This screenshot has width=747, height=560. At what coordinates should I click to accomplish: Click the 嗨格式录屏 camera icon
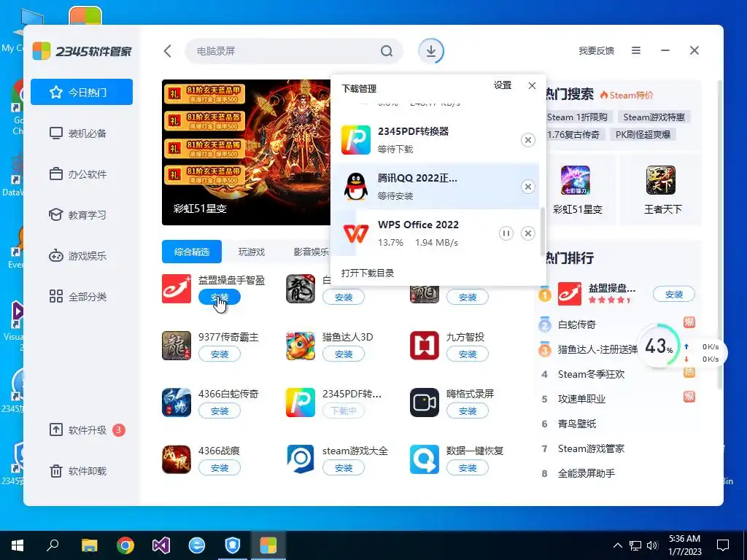tap(424, 402)
